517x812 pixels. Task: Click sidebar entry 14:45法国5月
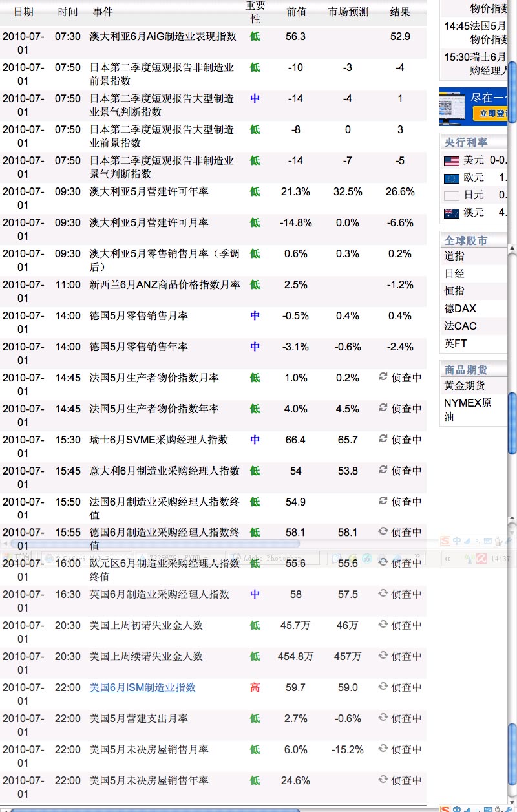pos(476,33)
